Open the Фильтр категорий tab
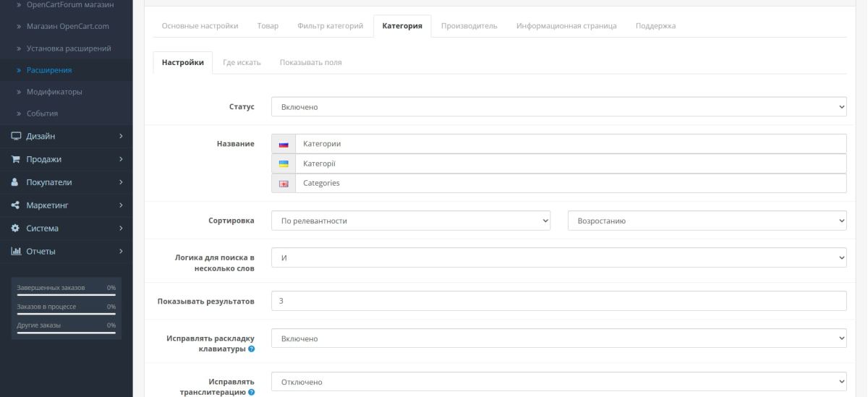This screenshot has height=397, width=868. (x=330, y=26)
